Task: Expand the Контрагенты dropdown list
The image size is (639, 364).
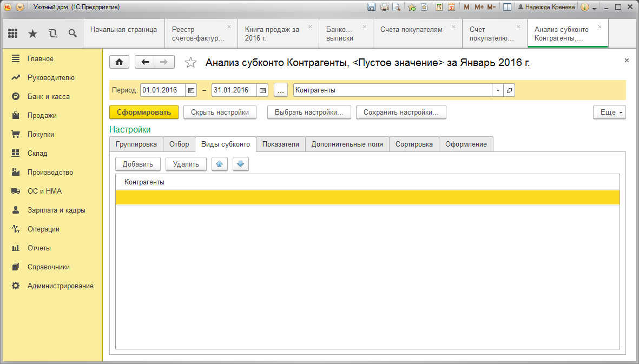Action: [498, 90]
